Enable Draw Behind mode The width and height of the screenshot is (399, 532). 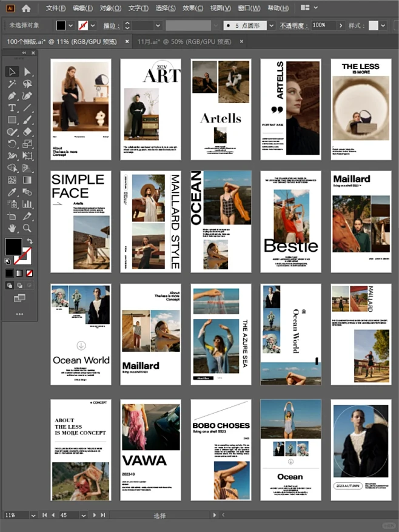point(19,285)
